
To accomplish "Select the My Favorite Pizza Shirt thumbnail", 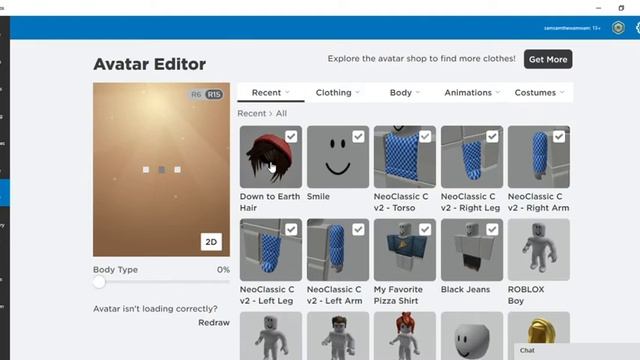I will click(405, 250).
